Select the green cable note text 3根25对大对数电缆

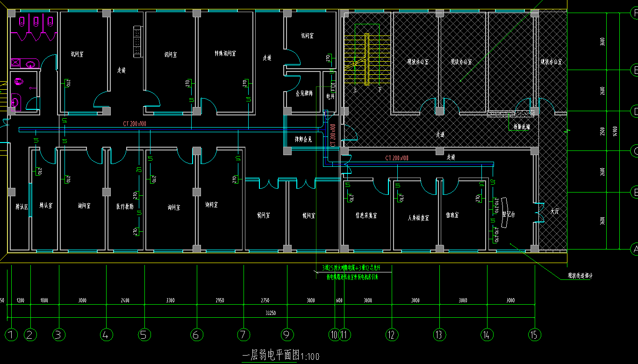[351, 269]
